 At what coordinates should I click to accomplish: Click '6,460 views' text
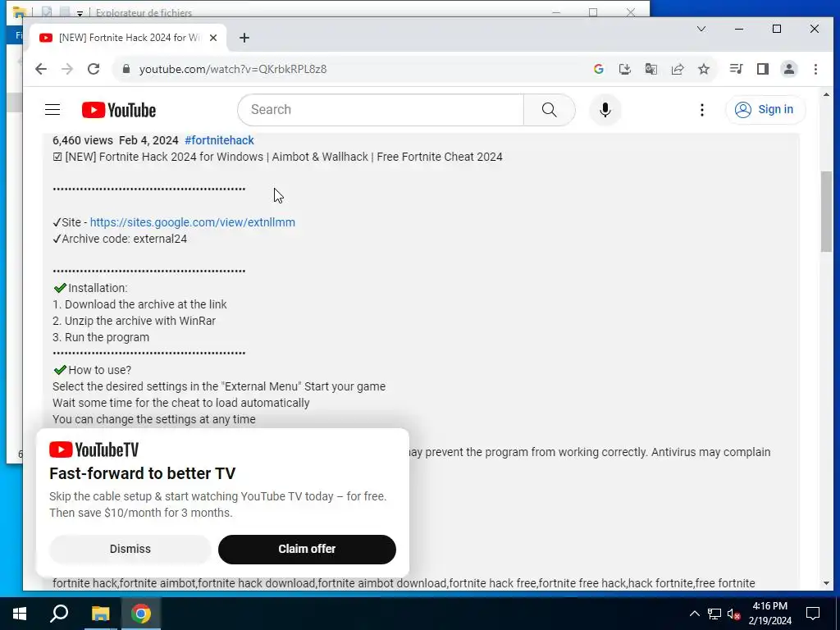(x=83, y=140)
